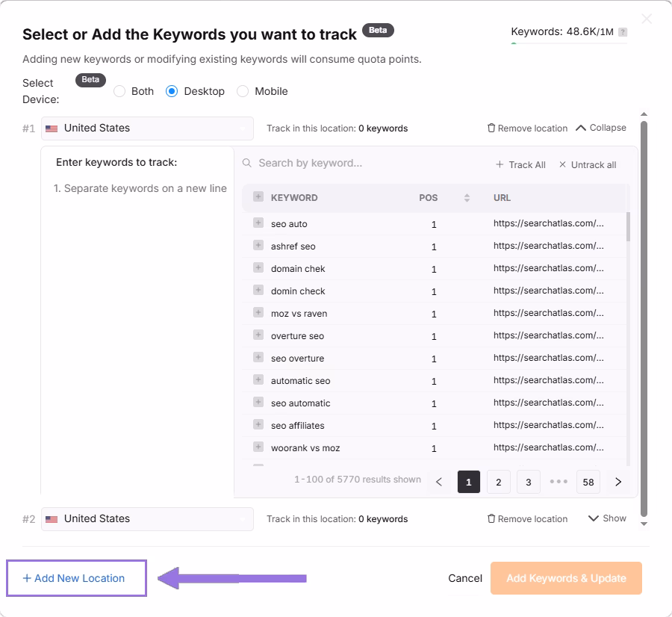Select the Mobile device radio button
This screenshot has width=672, height=617.
click(243, 91)
